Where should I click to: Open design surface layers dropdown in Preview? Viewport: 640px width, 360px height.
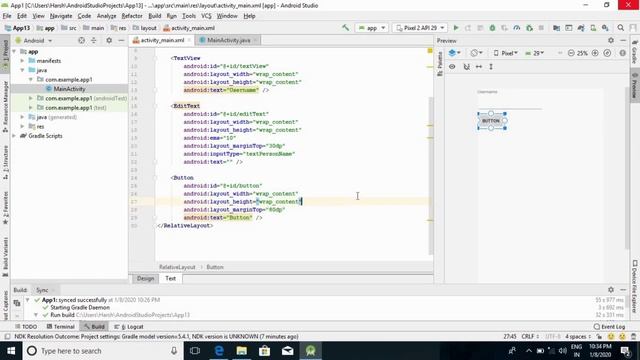[x=454, y=53]
